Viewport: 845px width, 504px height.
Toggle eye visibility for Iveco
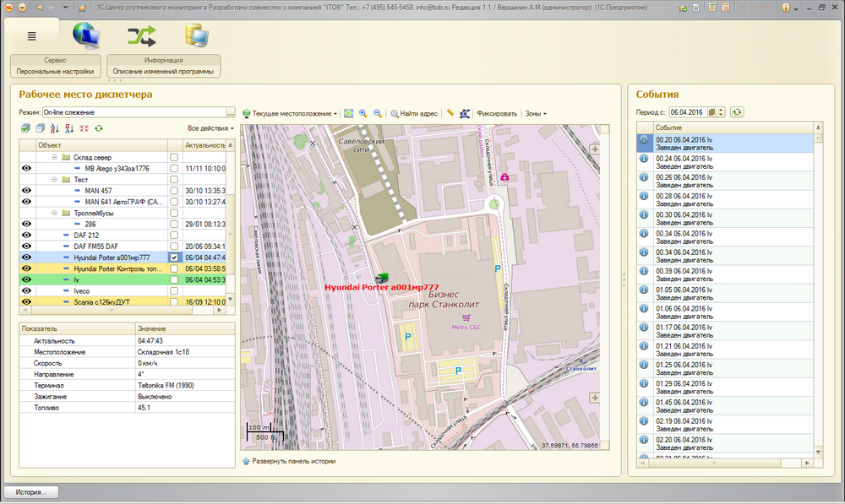click(x=26, y=290)
